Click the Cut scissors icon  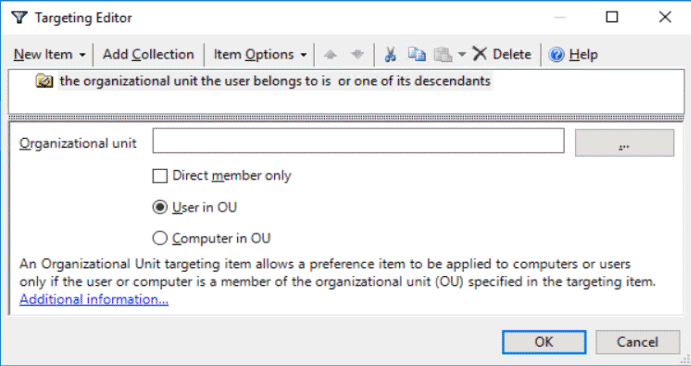coord(390,55)
